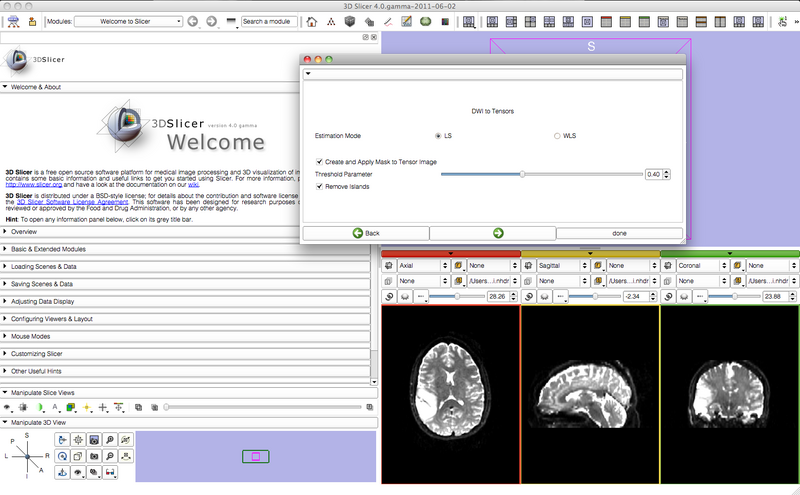Click the Home module icon in toolbar
800x495 pixels.
coord(311,21)
